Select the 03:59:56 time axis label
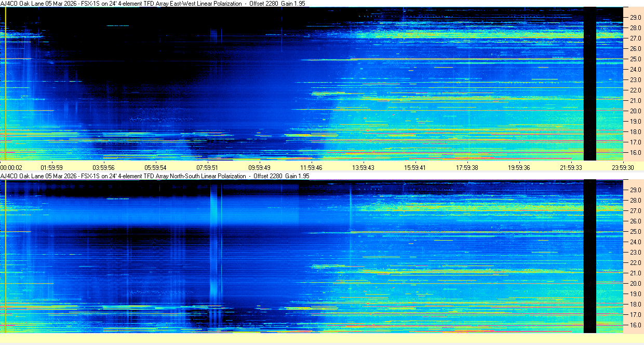The height and width of the screenshot is (345, 644). pyautogui.click(x=104, y=167)
